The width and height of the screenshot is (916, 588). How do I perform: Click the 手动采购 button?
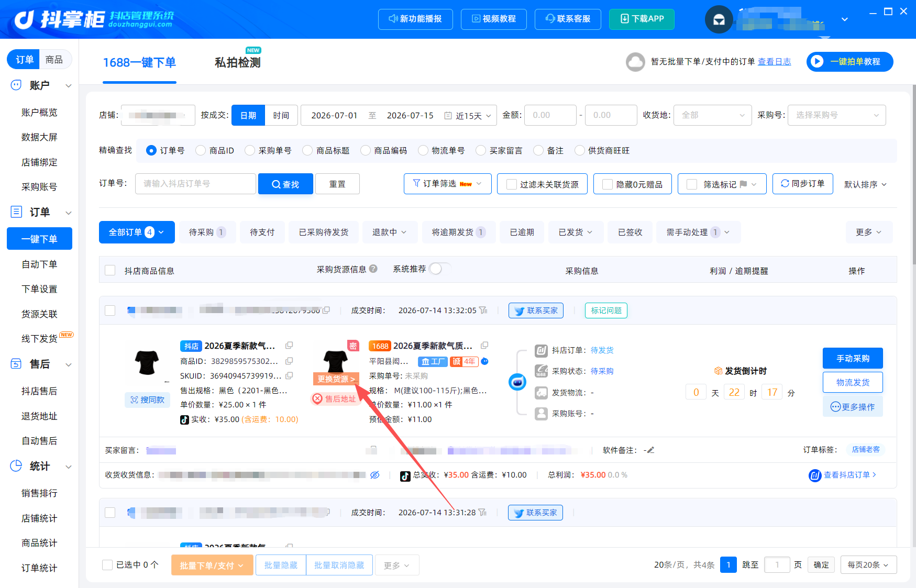(853, 358)
